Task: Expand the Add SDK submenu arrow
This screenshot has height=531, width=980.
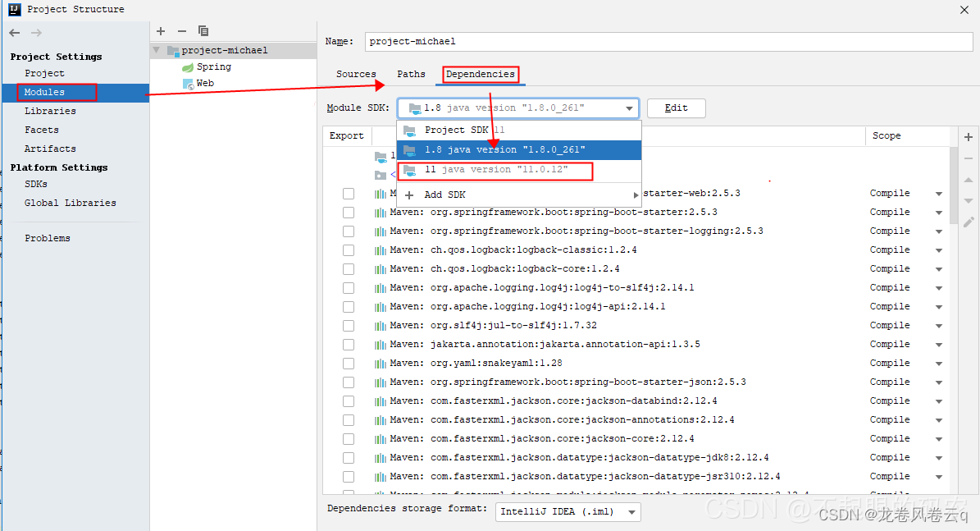Action: click(x=636, y=195)
